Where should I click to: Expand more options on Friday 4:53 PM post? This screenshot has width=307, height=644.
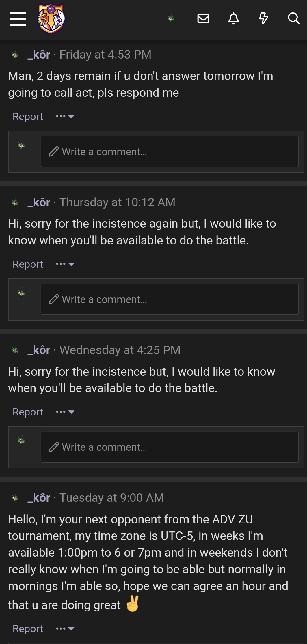[65, 117]
